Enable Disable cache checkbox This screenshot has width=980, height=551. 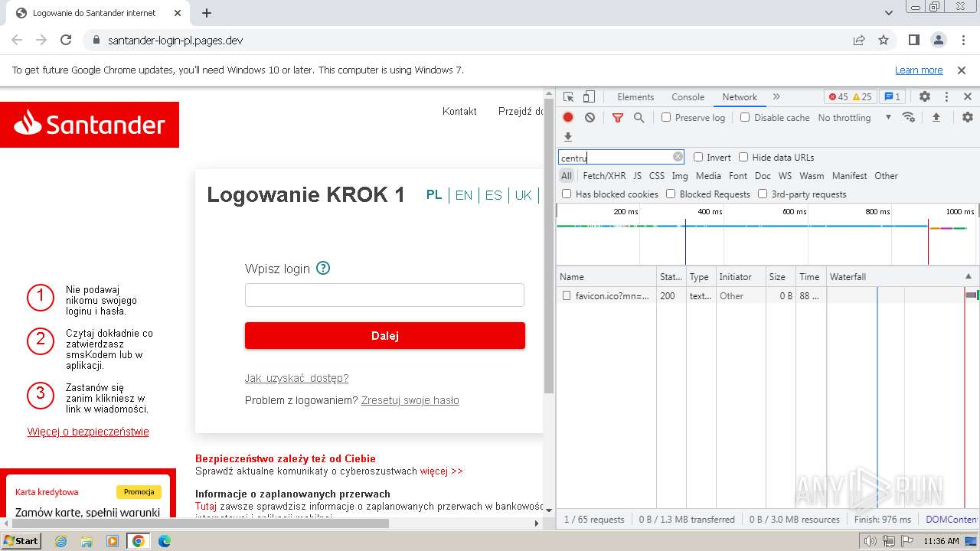pos(745,117)
